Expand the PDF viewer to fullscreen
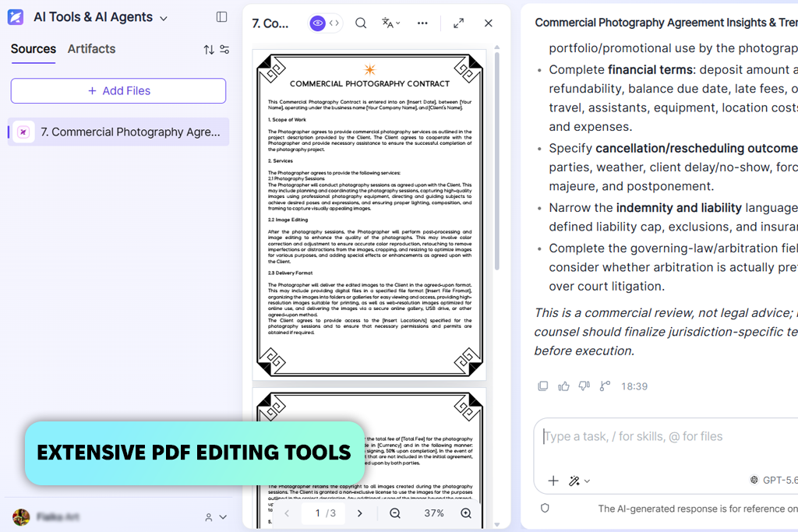798x532 pixels. [458, 23]
